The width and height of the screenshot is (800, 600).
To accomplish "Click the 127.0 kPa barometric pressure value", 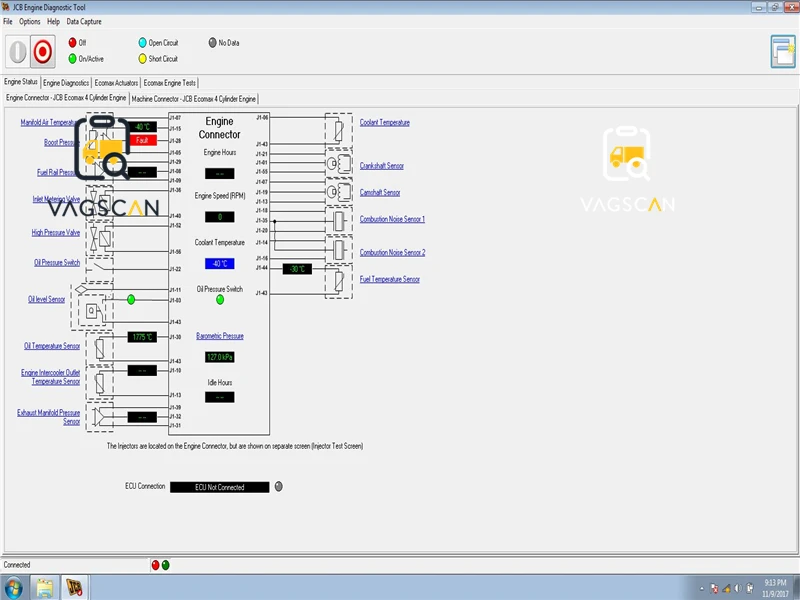I will tap(220, 357).
